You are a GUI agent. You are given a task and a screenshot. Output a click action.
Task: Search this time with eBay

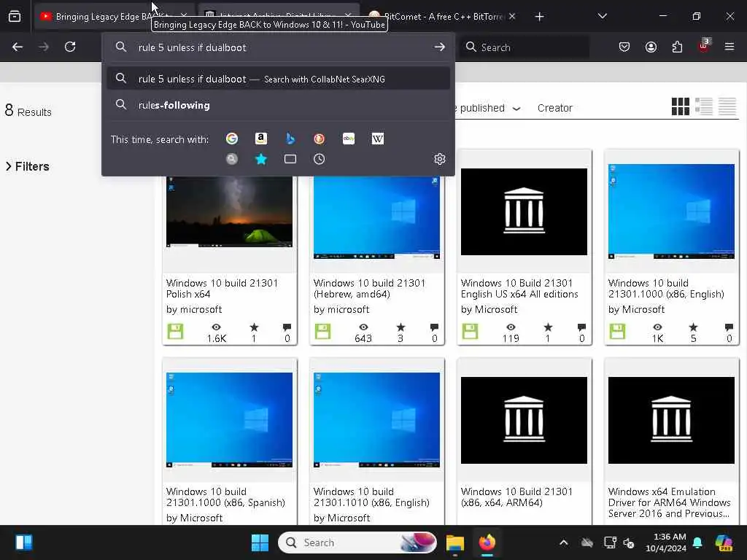click(x=349, y=139)
